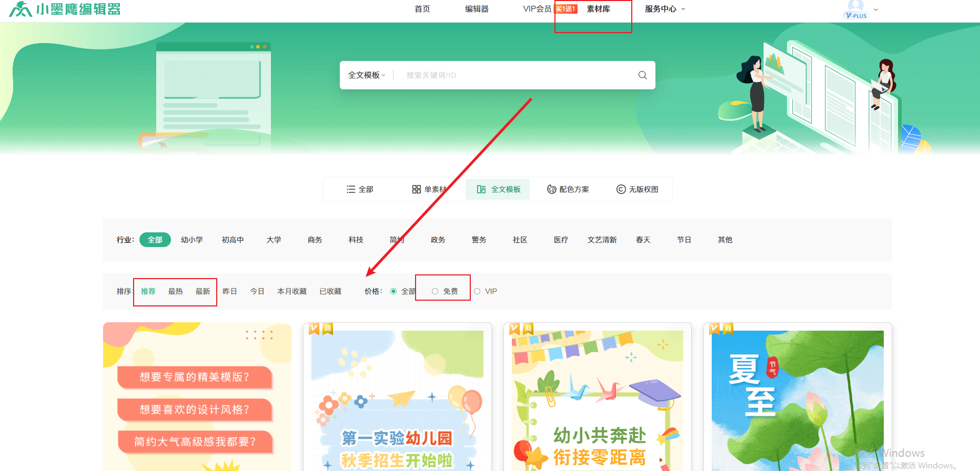Click the 小墨鹰编辑器 logo
The width and height of the screenshot is (980, 471).
point(65,9)
